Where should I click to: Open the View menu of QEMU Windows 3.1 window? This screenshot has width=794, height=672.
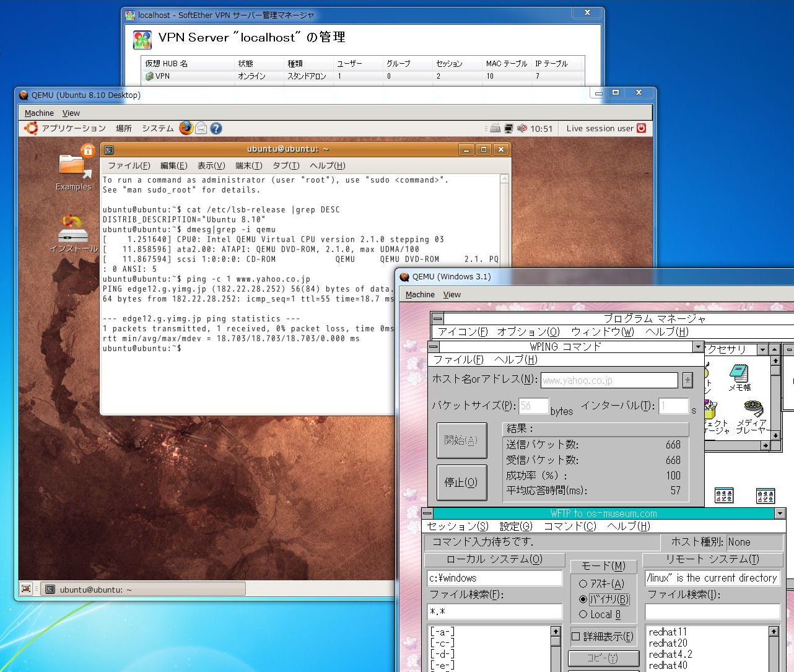coord(452,295)
